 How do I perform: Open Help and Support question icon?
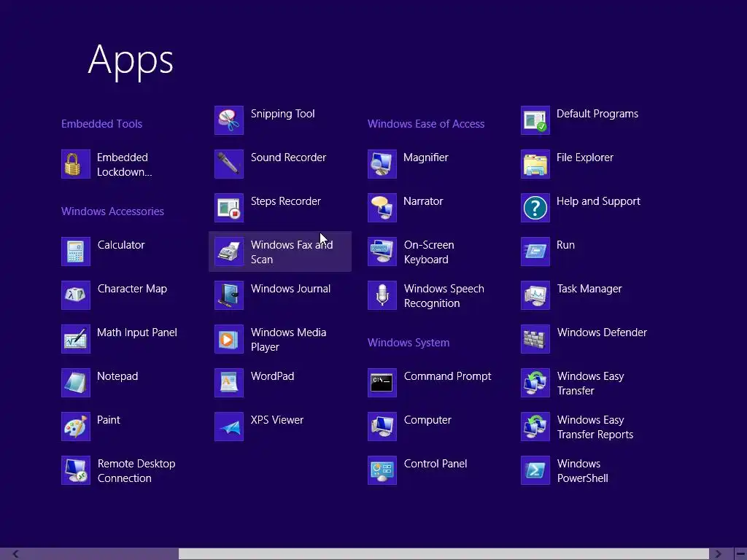[535, 208]
